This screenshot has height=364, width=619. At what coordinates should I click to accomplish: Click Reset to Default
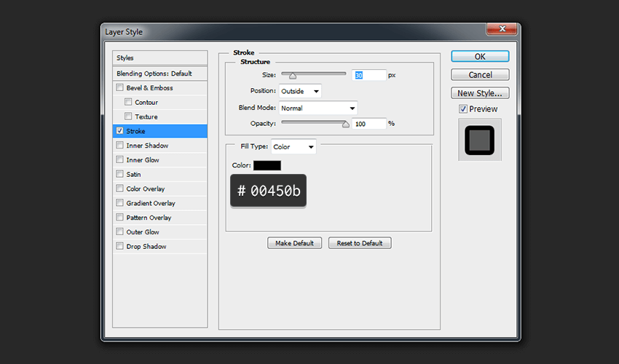(360, 243)
